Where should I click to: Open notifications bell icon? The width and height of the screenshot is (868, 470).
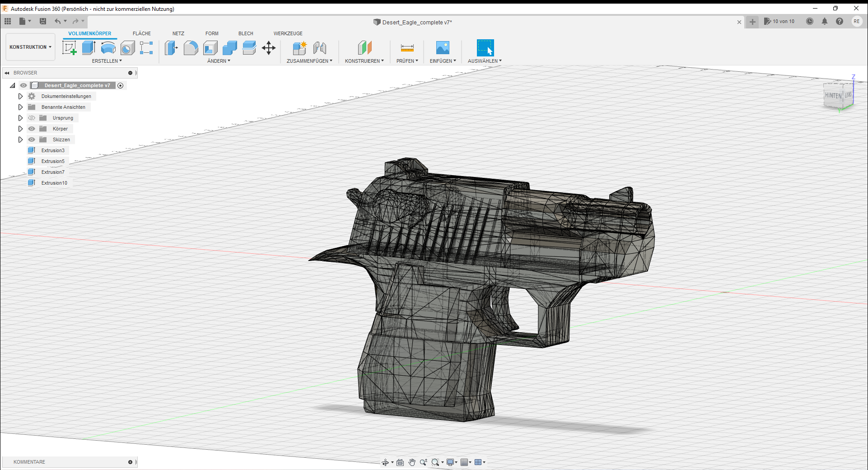[x=825, y=21]
